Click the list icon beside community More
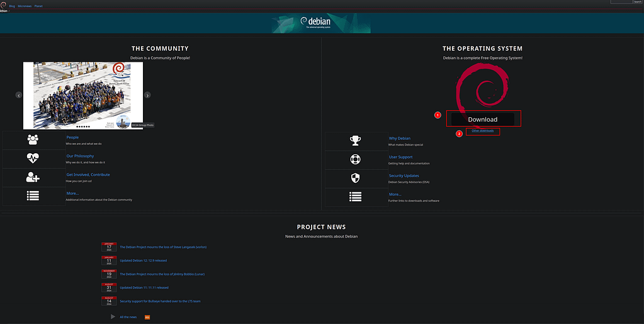644x324 pixels. [33, 196]
